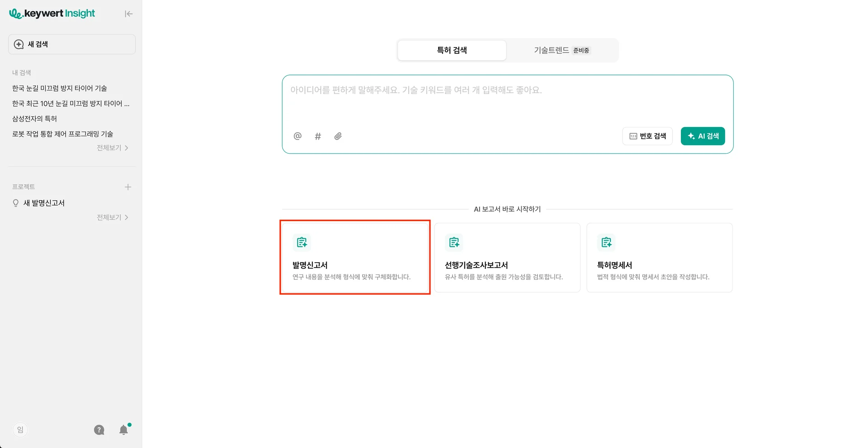Open notifications bell icon

[x=123, y=430]
